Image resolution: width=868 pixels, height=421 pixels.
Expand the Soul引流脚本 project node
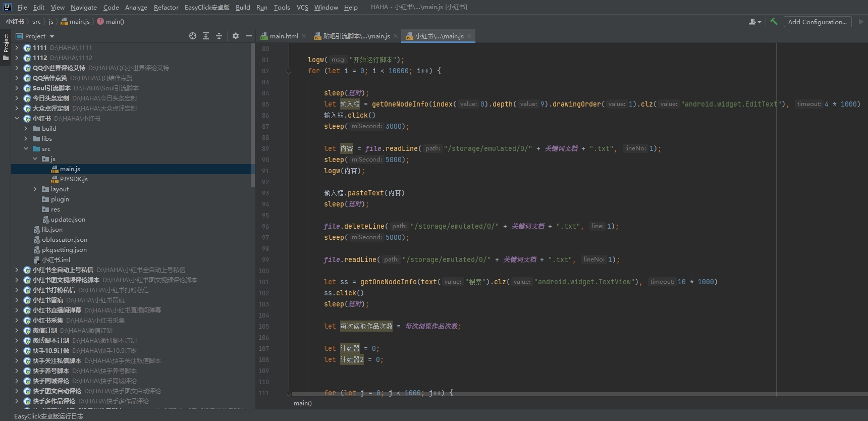pos(17,88)
